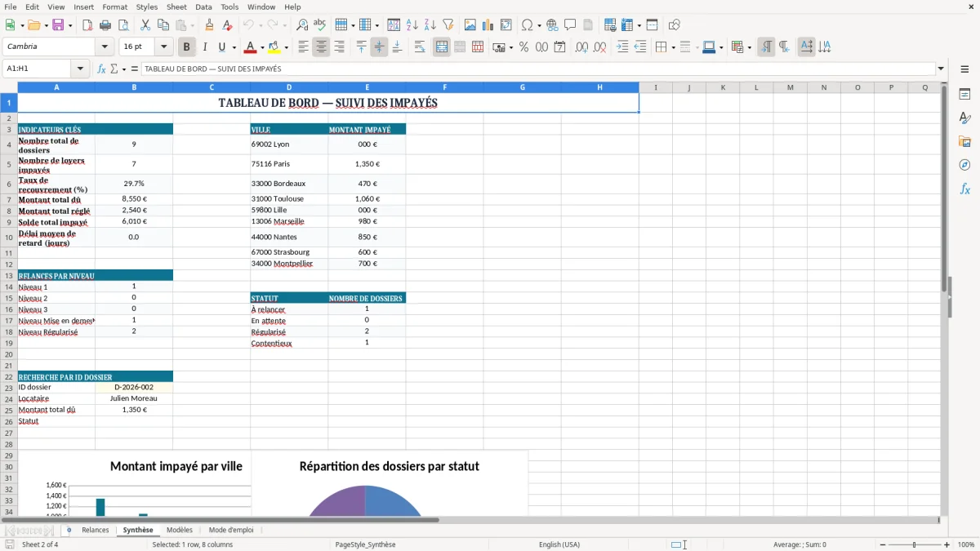Open the sidebar Properties panel

(x=964, y=95)
